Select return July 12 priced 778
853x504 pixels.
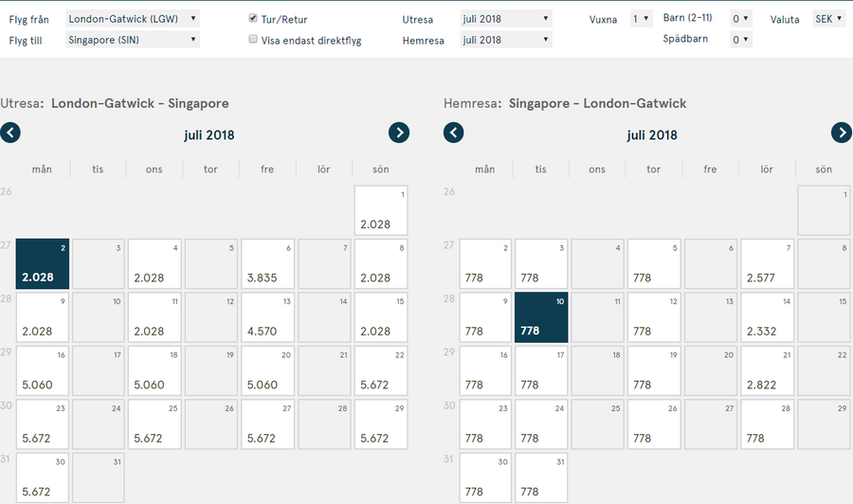[x=654, y=317]
